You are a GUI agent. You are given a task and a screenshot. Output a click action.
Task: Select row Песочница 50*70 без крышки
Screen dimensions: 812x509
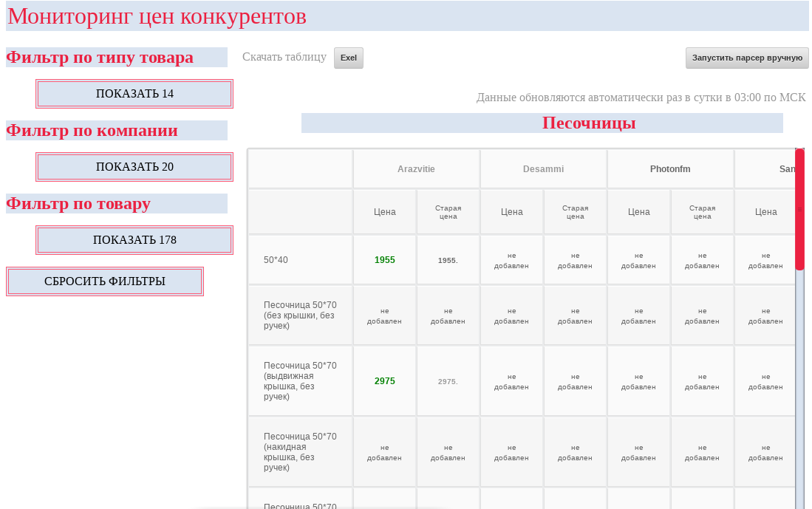[x=300, y=315]
